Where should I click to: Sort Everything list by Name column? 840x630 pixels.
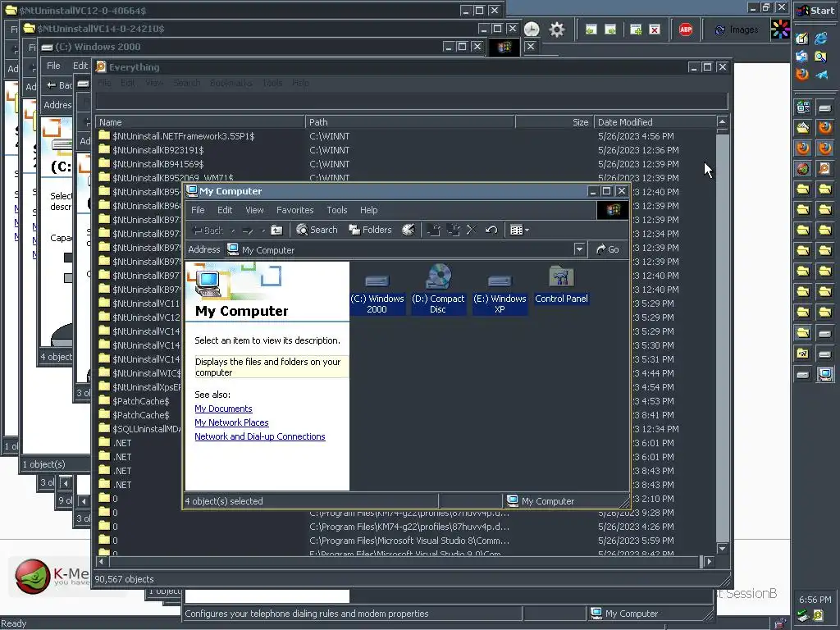[x=200, y=122]
